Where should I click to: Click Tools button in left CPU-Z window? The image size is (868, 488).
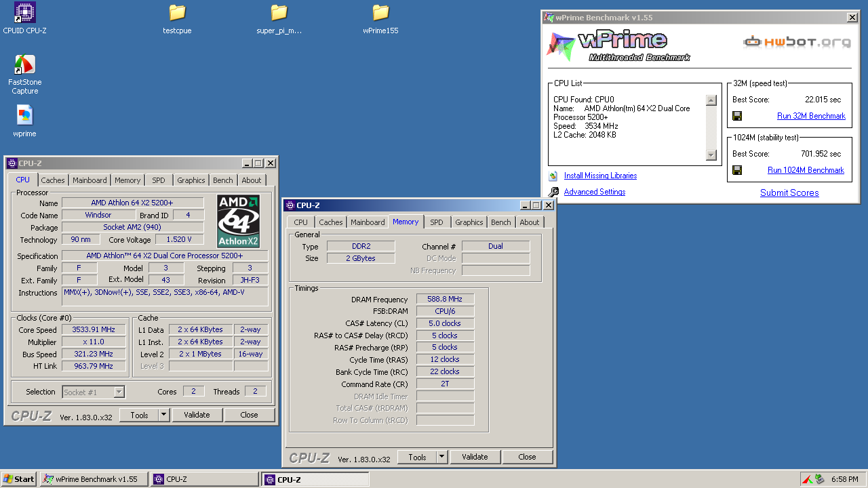[139, 415]
